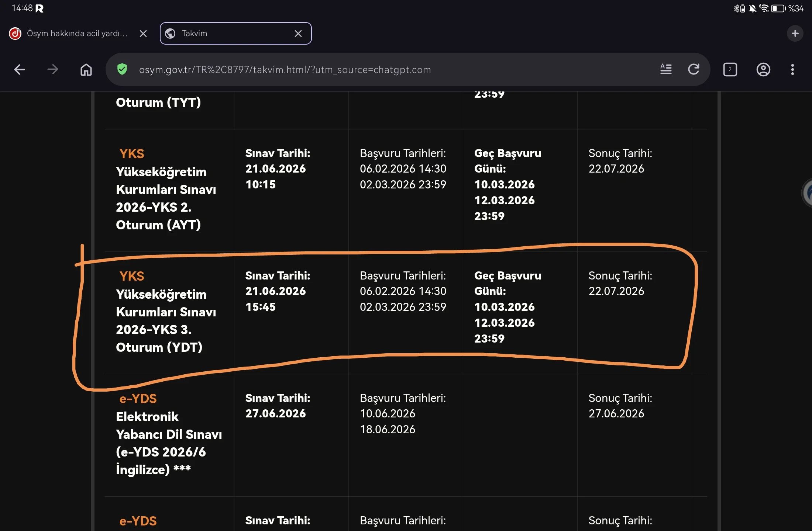Viewport: 812px width, 531px height.
Task: Close the Takvim tab
Action: coord(298,34)
